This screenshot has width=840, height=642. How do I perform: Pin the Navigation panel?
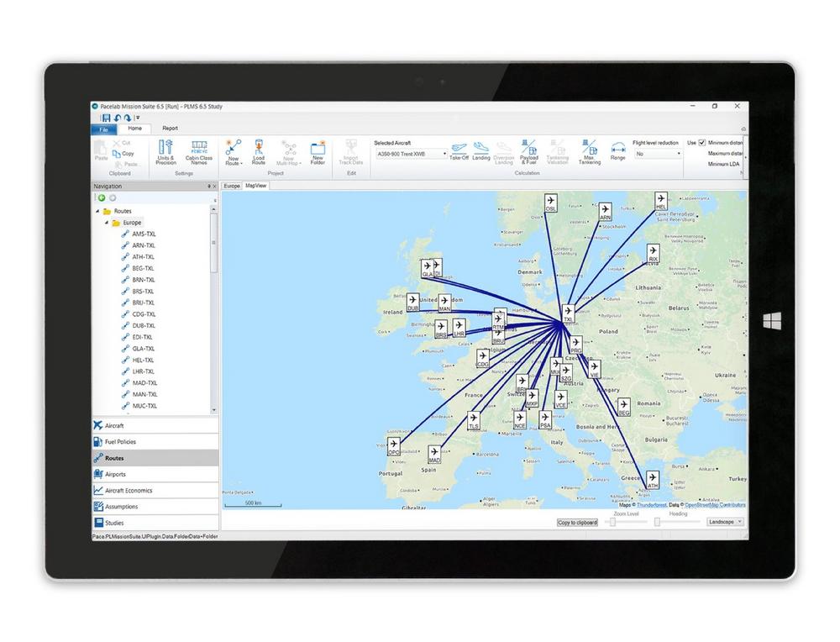click(209, 187)
